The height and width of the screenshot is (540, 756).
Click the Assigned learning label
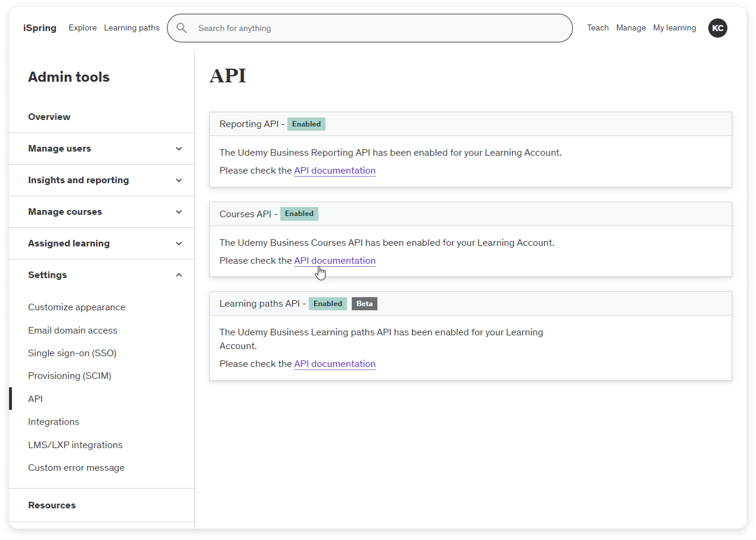pyautogui.click(x=69, y=243)
